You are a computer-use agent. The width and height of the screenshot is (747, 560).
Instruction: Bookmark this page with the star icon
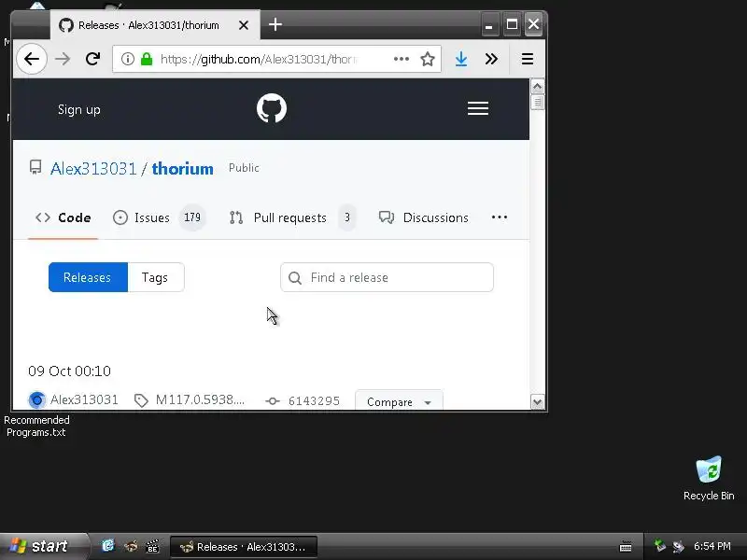pyautogui.click(x=428, y=59)
